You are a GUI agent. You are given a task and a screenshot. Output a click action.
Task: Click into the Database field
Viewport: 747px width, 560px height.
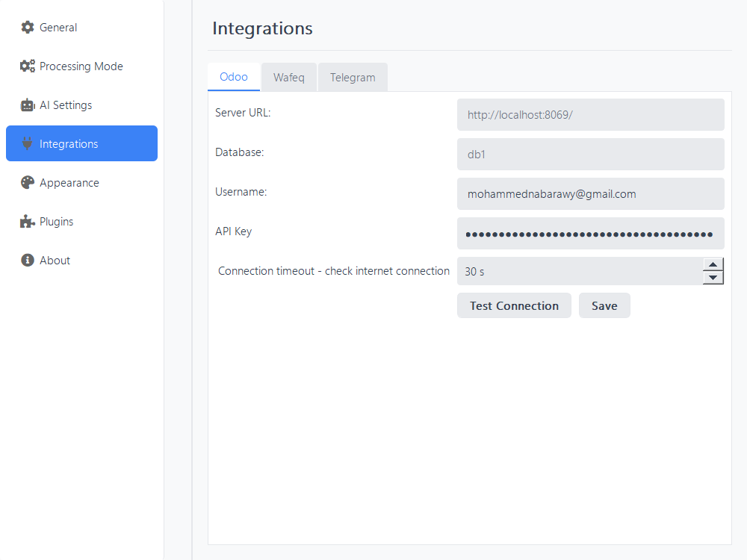590,155
